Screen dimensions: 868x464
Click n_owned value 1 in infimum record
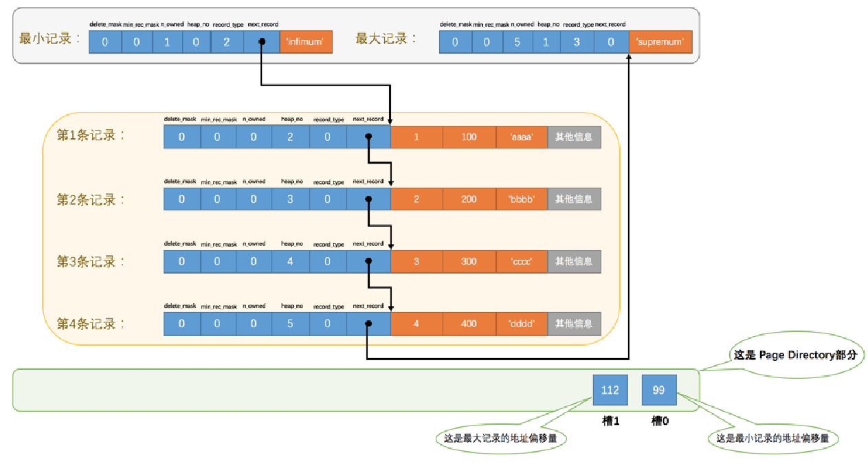(167, 41)
